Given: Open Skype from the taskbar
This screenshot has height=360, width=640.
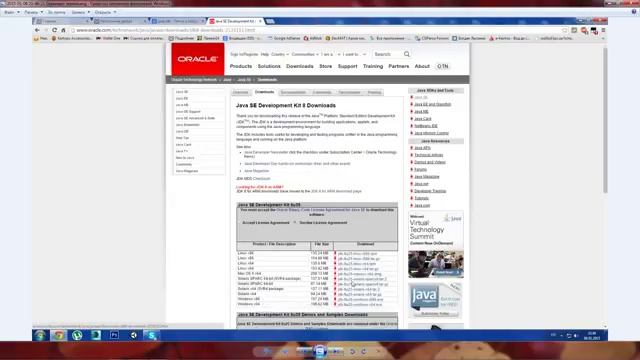Looking at the screenshot, I should point(152,336).
